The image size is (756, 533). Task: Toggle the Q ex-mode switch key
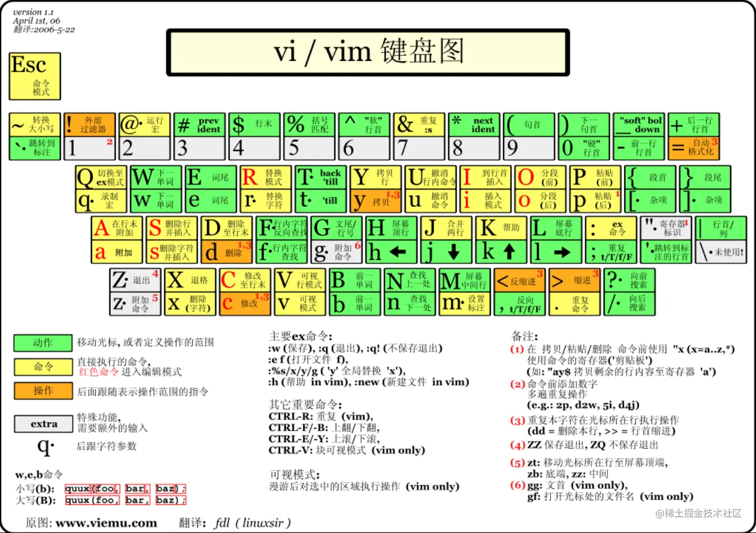point(100,177)
